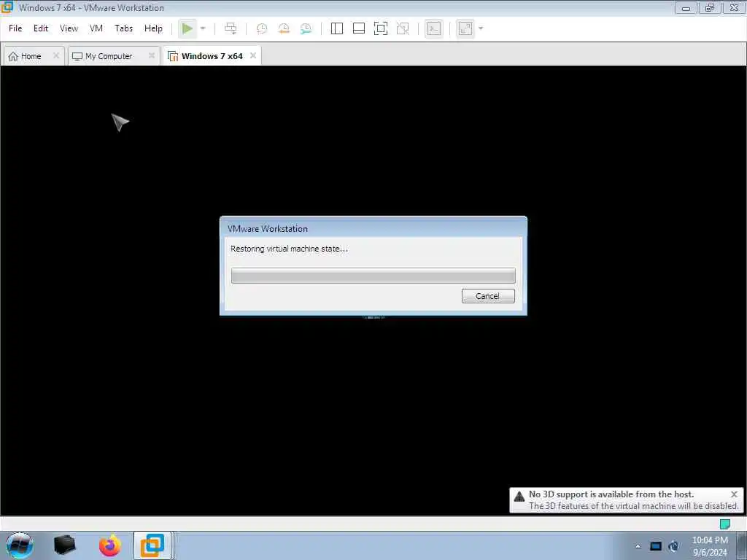Click the 'Restoring virtual machine state...' text
Screen dimensions: 747x560
pos(289,249)
